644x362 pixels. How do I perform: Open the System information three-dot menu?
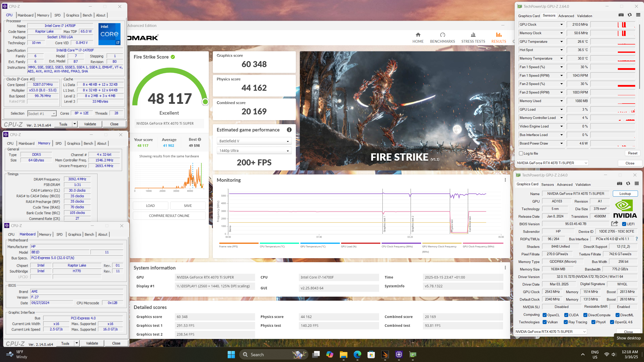coord(505,268)
